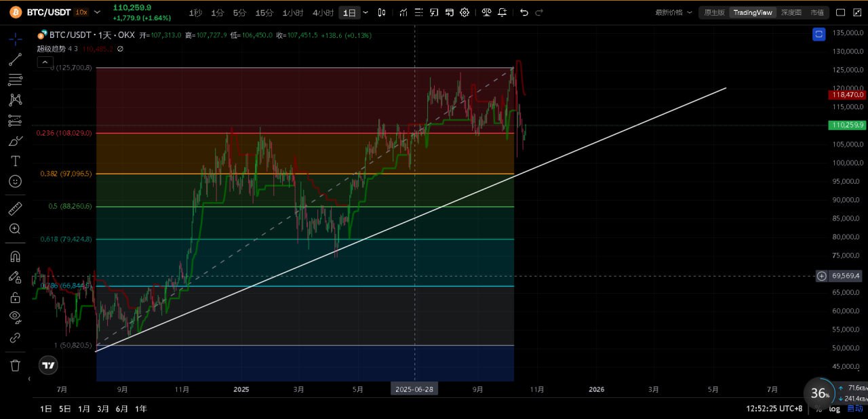The width and height of the screenshot is (868, 419).
Task: Select the ruler measure tool
Action: click(15, 209)
